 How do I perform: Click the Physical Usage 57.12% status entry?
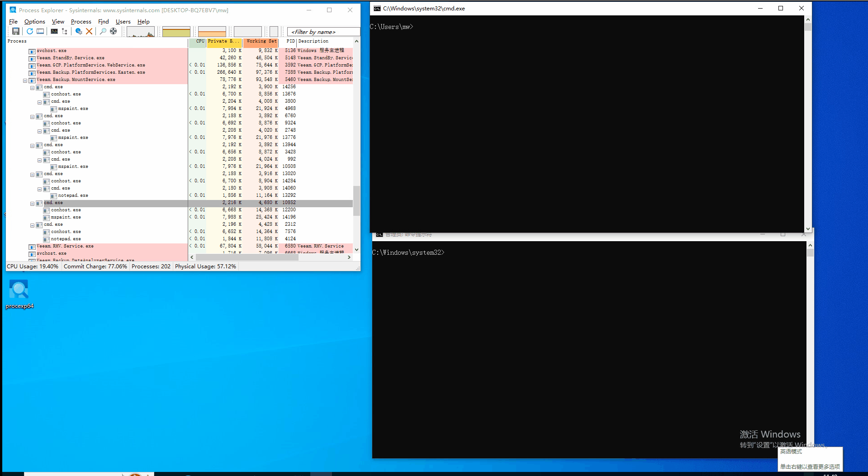[205, 267]
